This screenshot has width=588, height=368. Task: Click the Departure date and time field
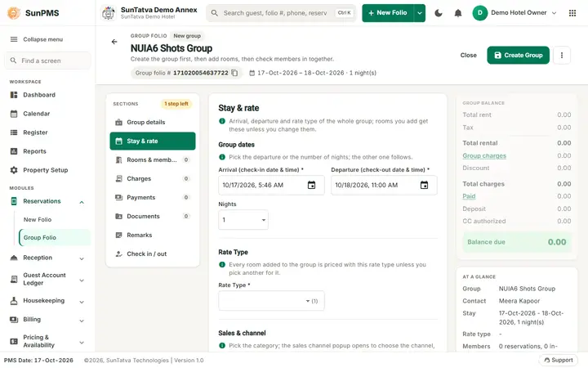(384, 185)
